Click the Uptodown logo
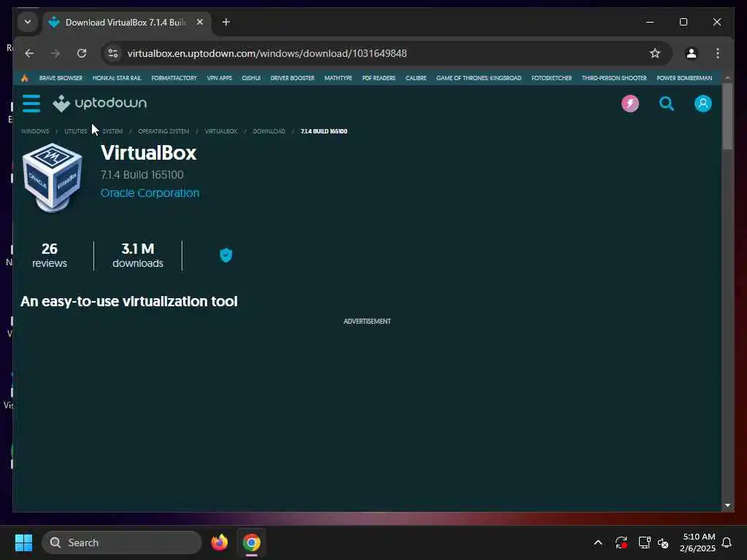This screenshot has height=560, width=747. coord(99,104)
